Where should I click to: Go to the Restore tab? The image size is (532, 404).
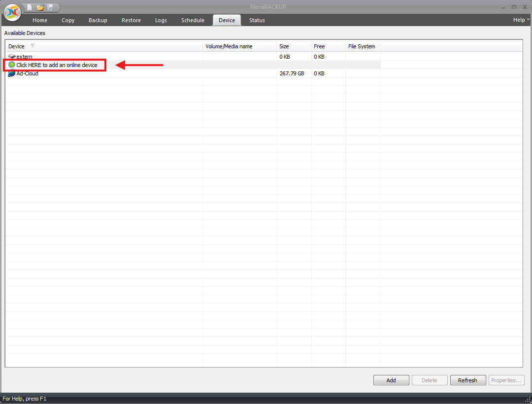click(x=131, y=20)
